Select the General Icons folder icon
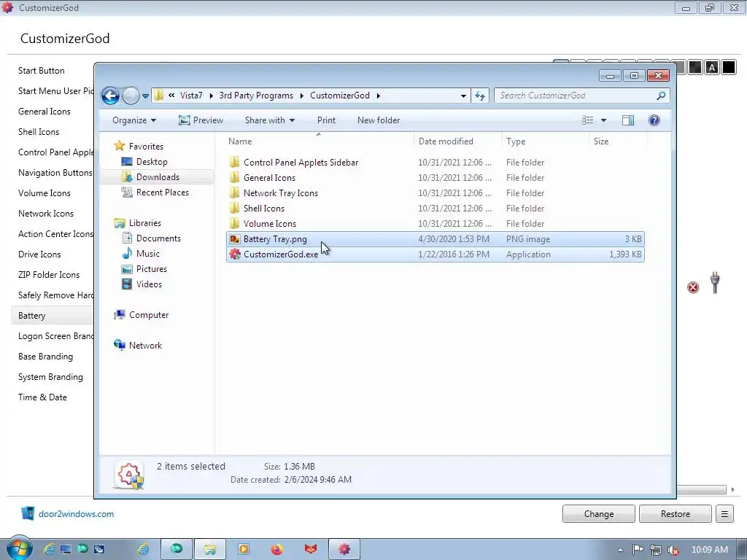 [234, 178]
